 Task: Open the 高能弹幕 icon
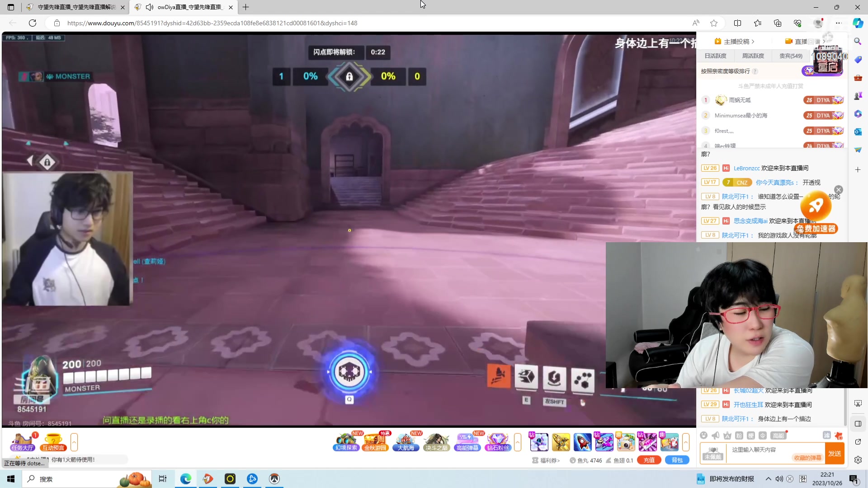pyautogui.click(x=467, y=442)
